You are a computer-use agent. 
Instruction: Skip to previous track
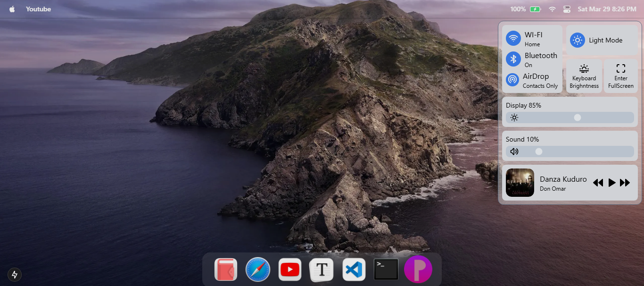598,183
